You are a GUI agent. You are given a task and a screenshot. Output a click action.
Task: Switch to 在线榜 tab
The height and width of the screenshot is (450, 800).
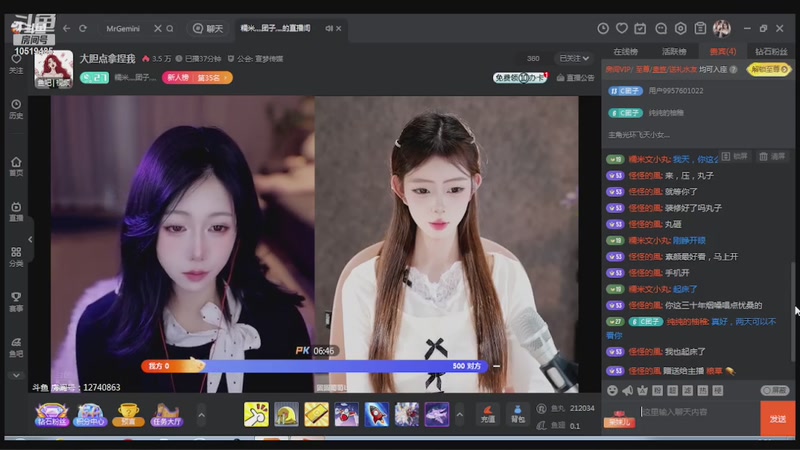[626, 52]
